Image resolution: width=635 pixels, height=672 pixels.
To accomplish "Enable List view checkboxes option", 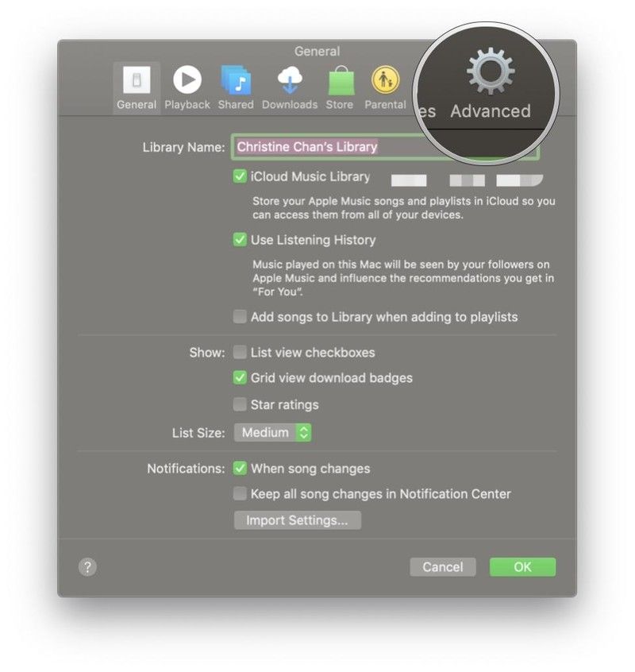I will 240,353.
